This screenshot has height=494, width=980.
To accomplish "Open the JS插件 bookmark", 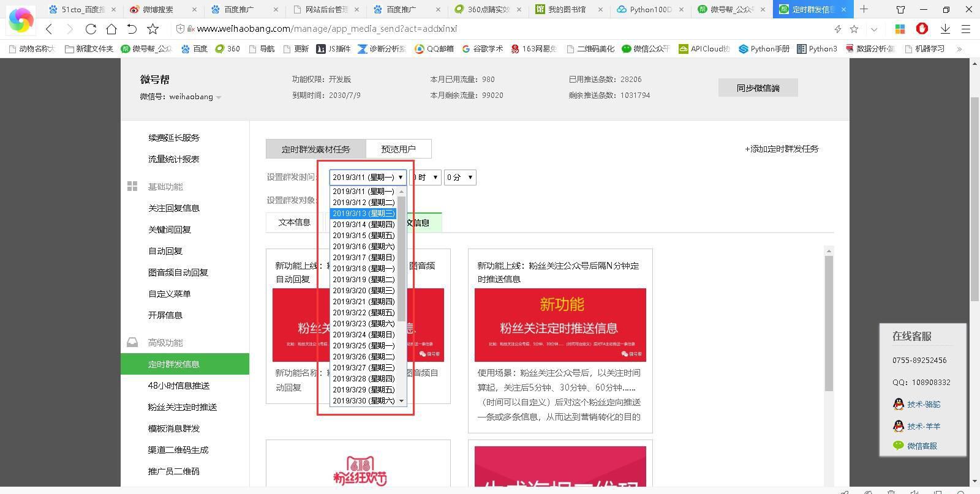I will (x=333, y=49).
